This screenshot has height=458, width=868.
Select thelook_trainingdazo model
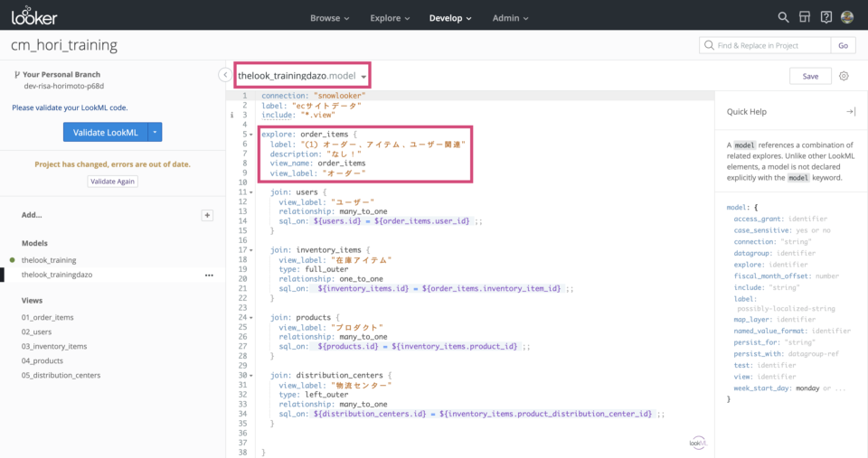click(57, 275)
